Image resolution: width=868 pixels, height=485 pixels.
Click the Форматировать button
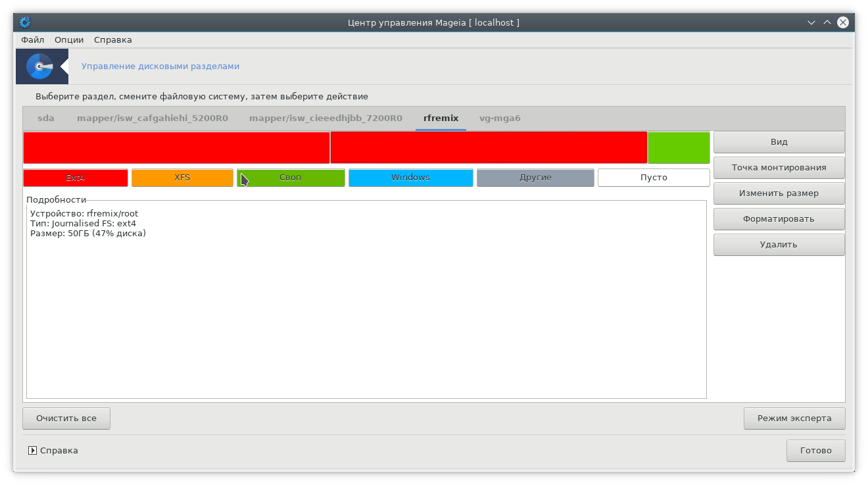tap(779, 219)
